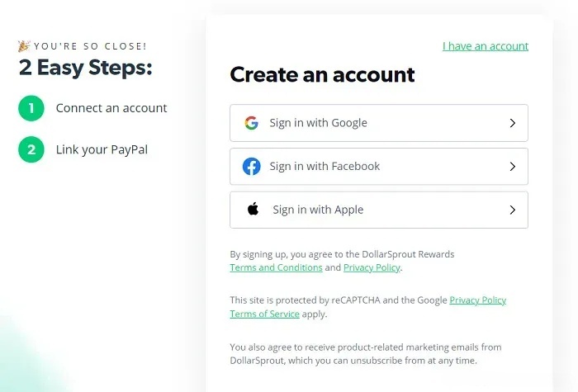Image resolution: width=578 pixels, height=392 pixels.
Task: Click the Apple logo icon
Action: (x=253, y=210)
